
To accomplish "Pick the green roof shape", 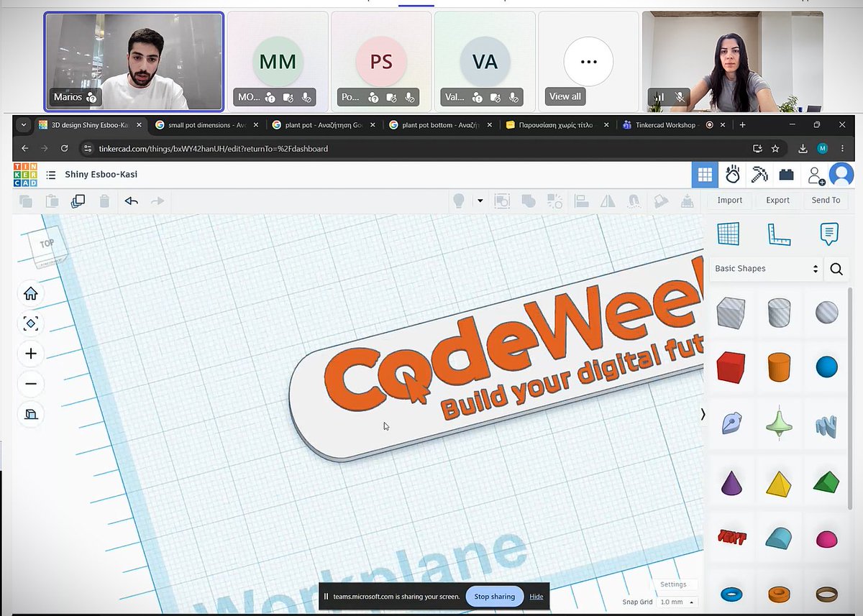I will (x=826, y=482).
